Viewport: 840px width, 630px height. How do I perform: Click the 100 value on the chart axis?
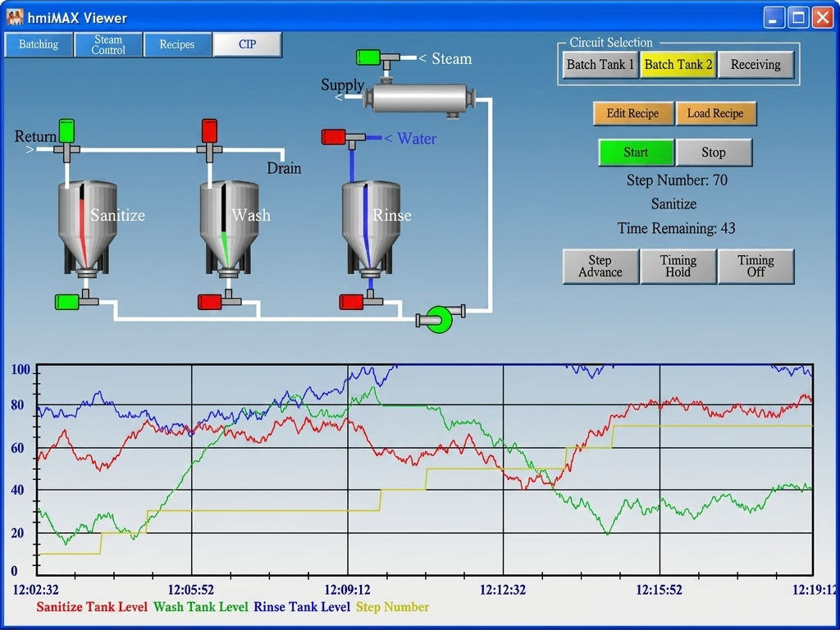[21, 370]
